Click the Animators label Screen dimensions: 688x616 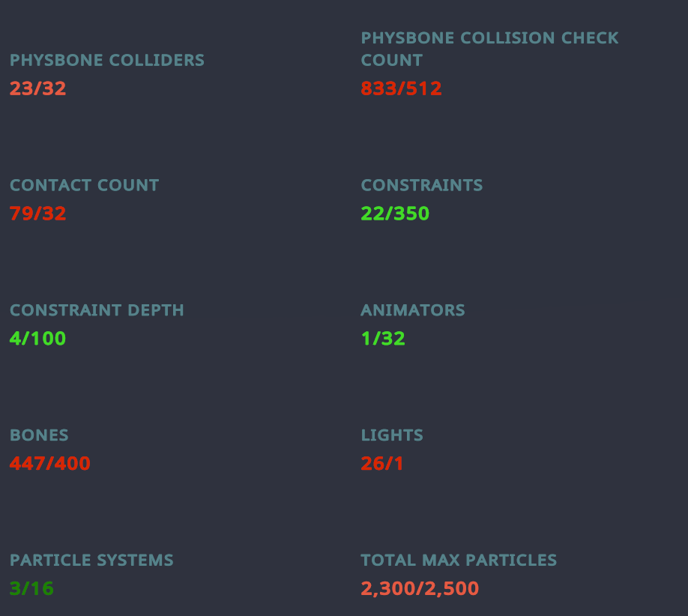point(412,310)
